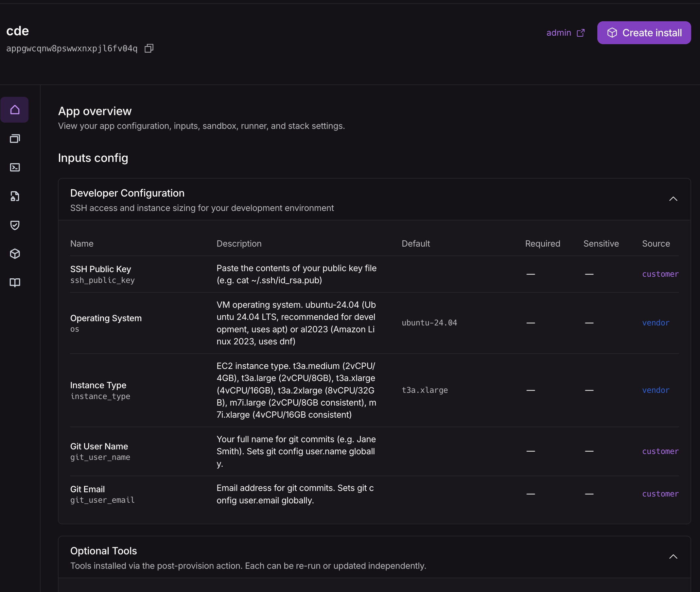Select the t3a.xlarge default value

click(x=425, y=390)
